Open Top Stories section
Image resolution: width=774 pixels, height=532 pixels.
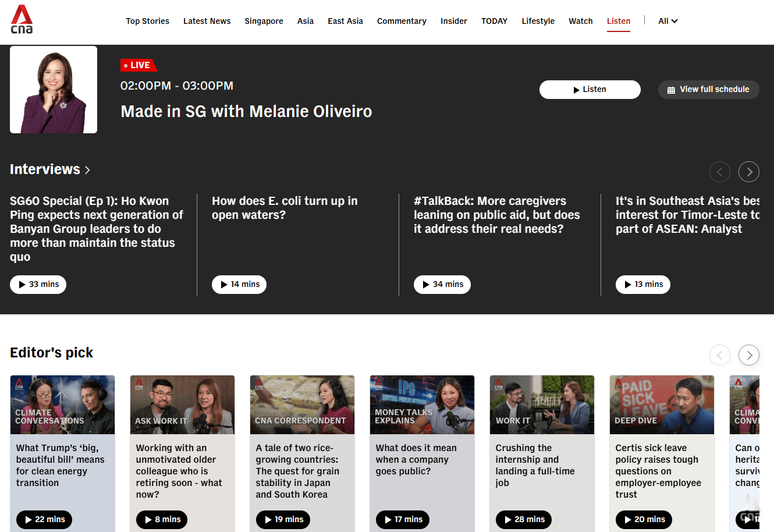(x=148, y=21)
